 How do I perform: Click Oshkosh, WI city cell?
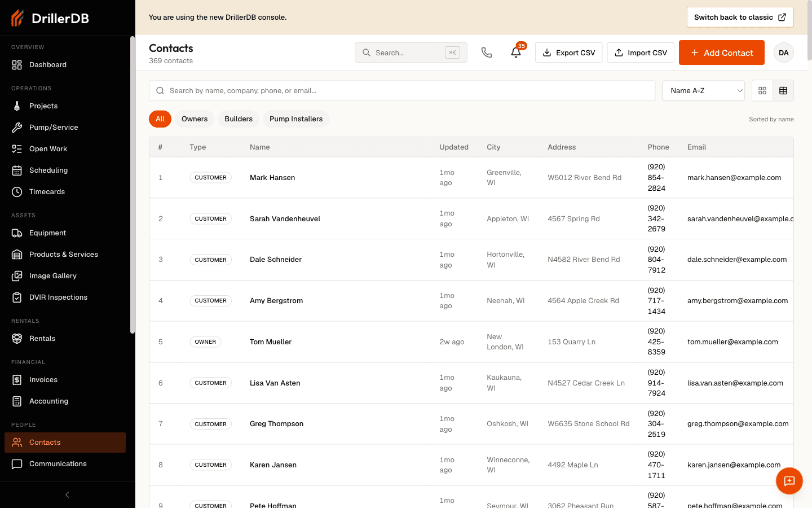[507, 424]
